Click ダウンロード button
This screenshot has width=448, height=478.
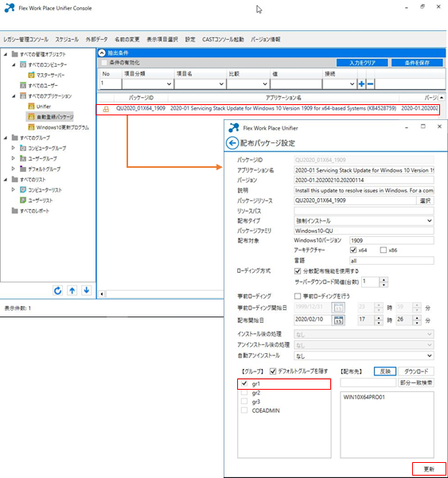click(x=416, y=371)
